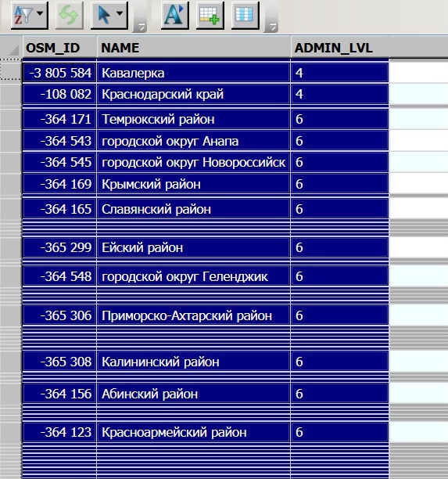
Task: Open first toolbar overflow options handle
Action: pyautogui.click(x=140, y=27)
